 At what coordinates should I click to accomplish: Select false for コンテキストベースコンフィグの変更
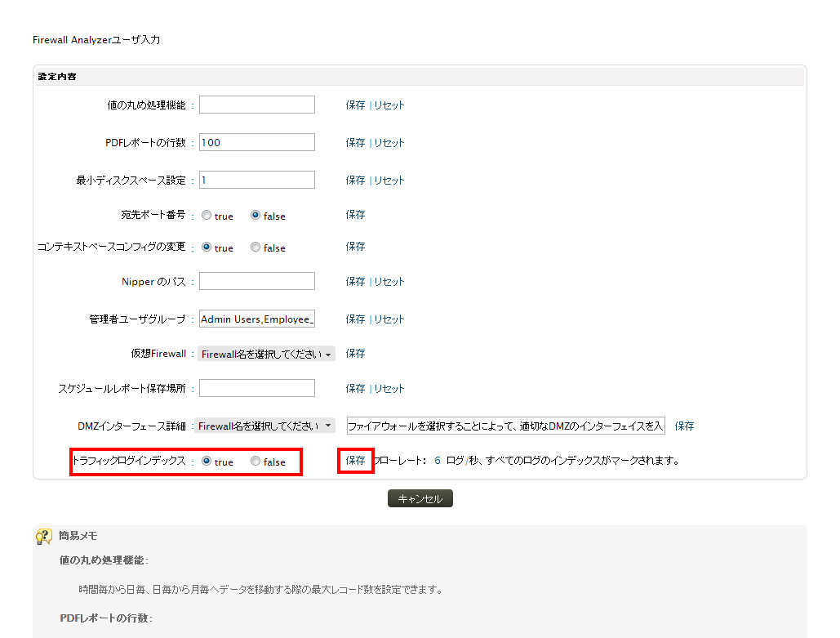pyautogui.click(x=256, y=247)
